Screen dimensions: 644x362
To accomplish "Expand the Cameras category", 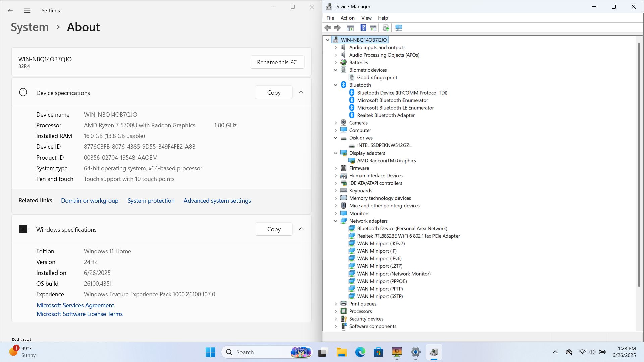I will (x=335, y=123).
